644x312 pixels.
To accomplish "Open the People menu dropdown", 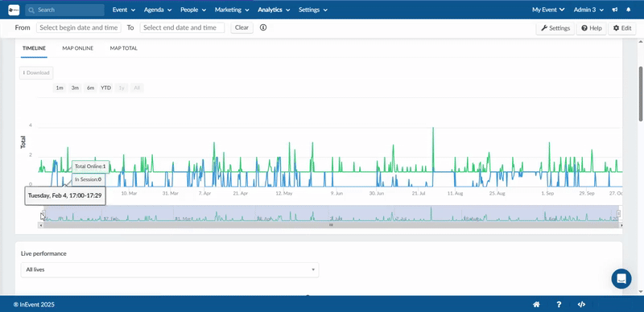I will 193,10.
